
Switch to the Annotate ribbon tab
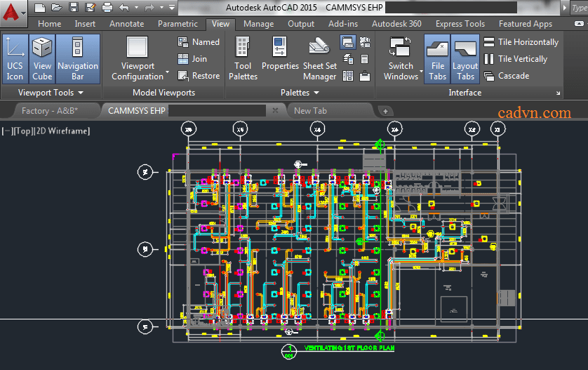[x=126, y=24]
